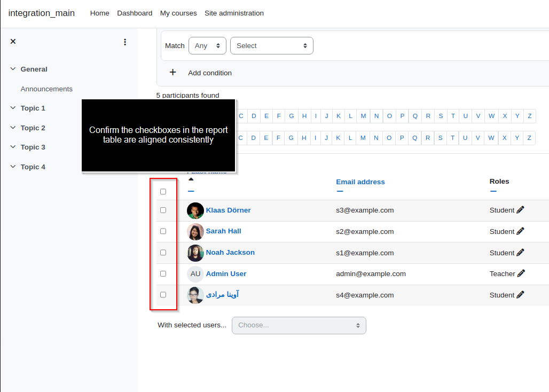Check the box for Klaas Dörner
This screenshot has width=549, height=392.
click(163, 210)
